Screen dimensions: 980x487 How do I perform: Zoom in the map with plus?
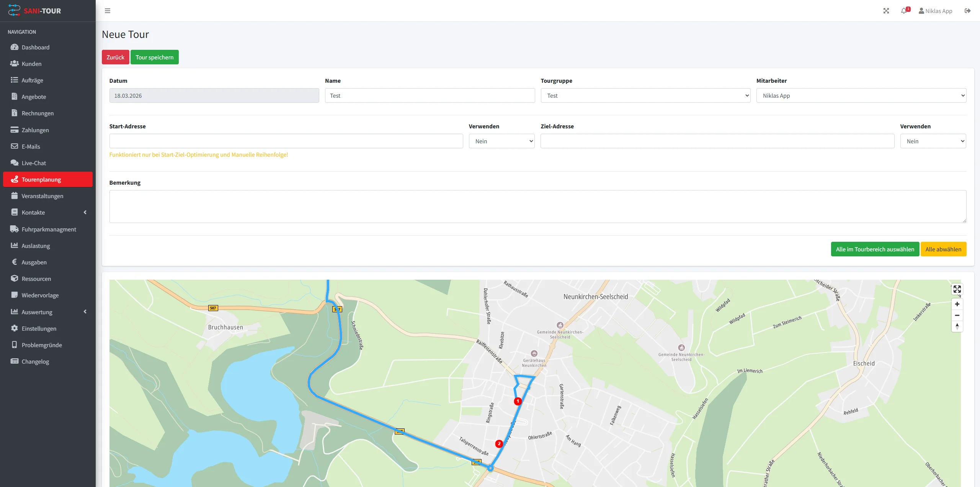pyautogui.click(x=957, y=304)
